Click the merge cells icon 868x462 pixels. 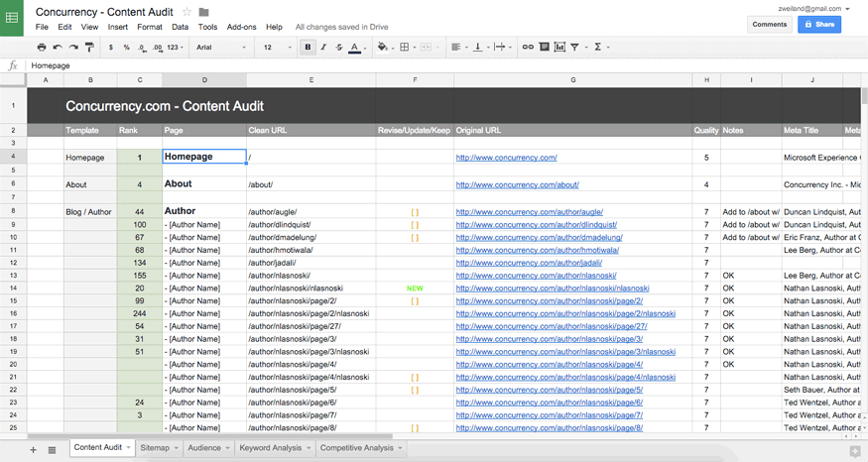pos(426,47)
